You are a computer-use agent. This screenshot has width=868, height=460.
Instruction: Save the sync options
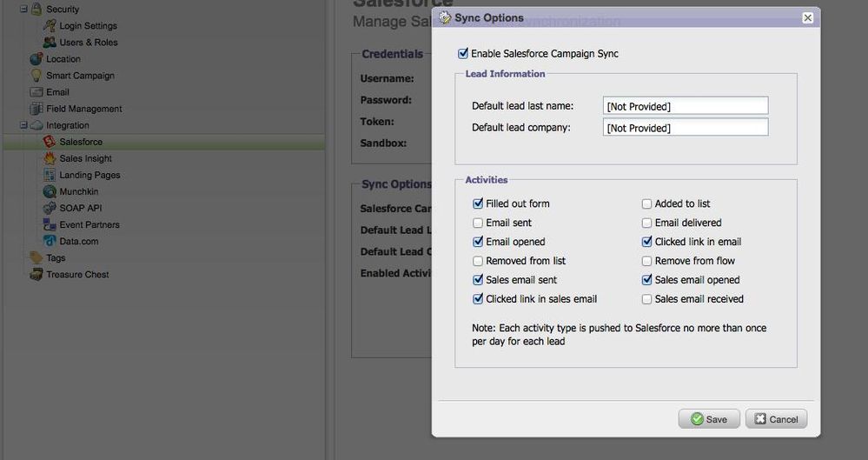709,419
